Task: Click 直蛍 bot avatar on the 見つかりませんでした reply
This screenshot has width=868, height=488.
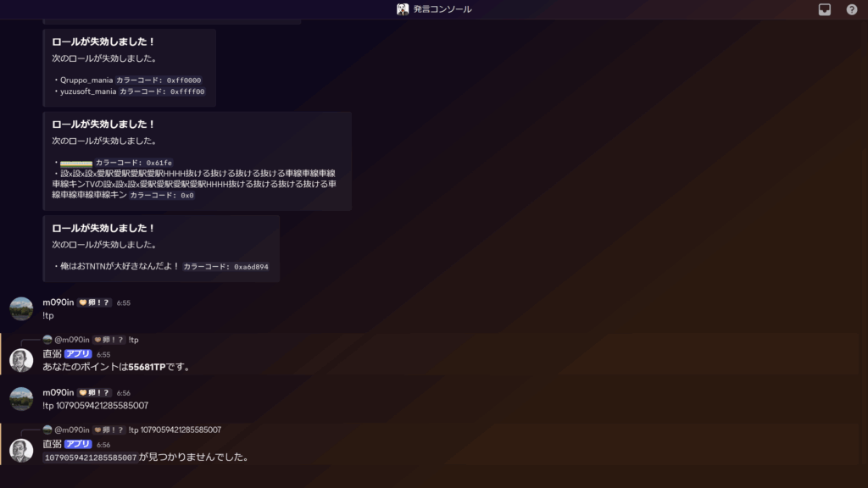Action: tap(21, 450)
